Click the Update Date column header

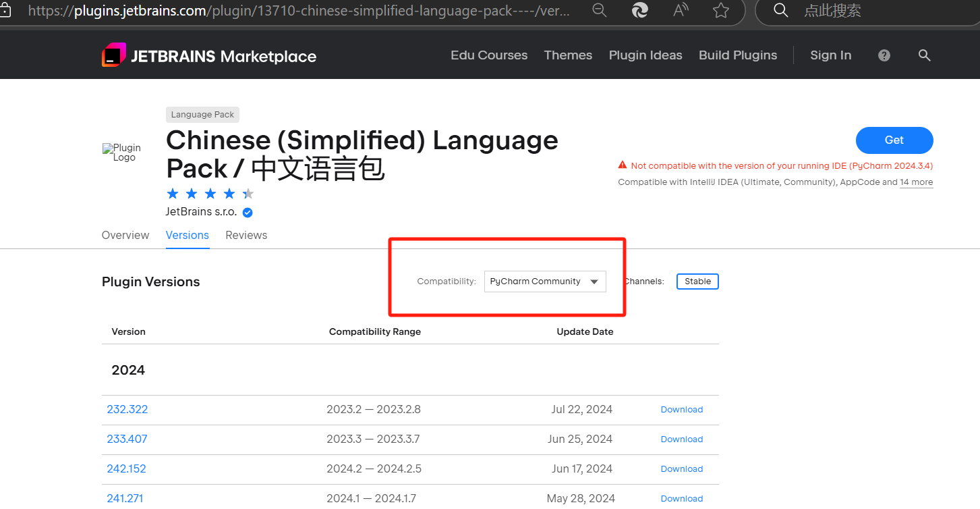(585, 331)
